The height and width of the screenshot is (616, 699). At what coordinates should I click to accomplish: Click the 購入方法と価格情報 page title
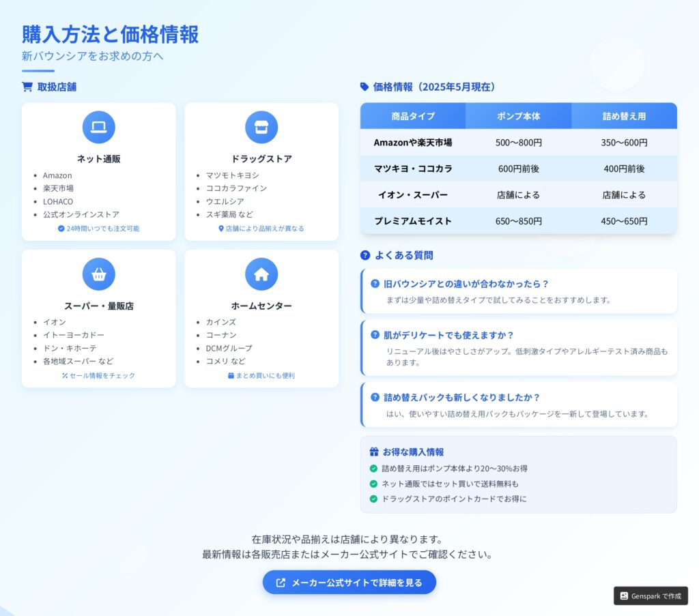point(110,34)
